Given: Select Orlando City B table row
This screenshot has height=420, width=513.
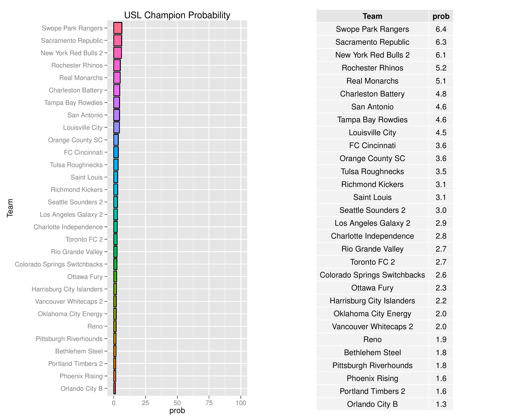Looking at the screenshot, I should tap(372, 404).
